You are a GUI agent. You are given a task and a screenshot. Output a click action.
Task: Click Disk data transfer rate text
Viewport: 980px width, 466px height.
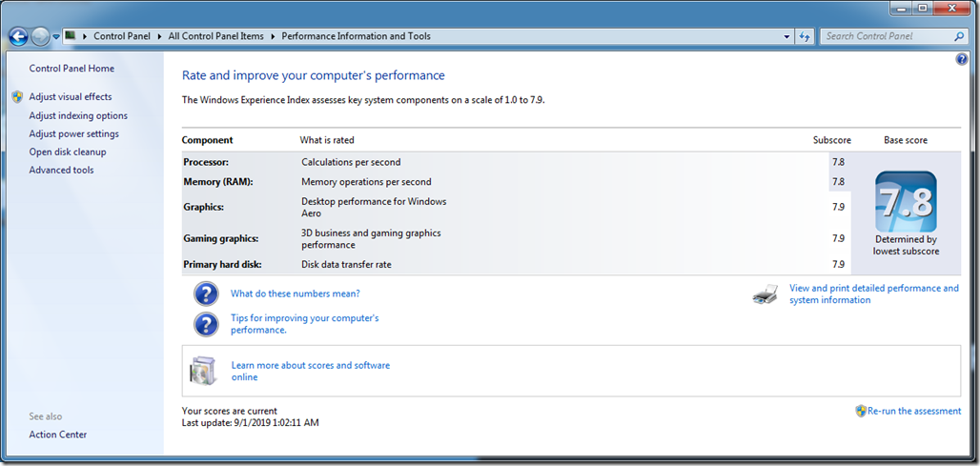click(x=346, y=265)
